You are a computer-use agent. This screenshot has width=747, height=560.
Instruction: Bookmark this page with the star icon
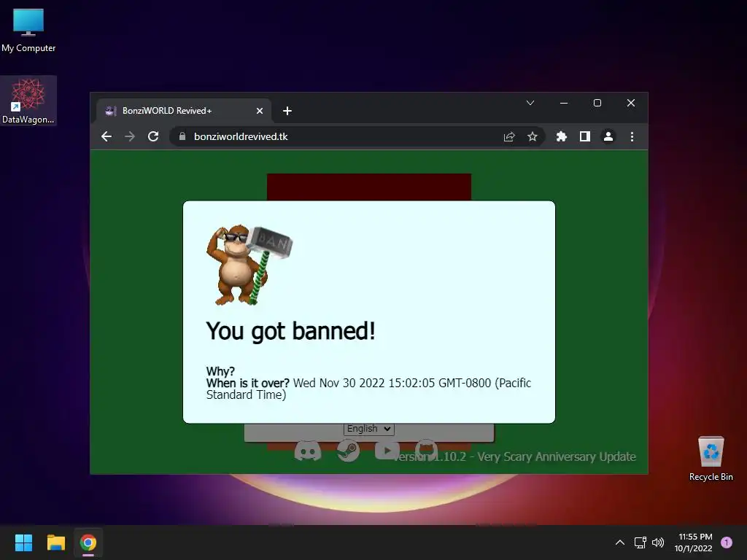pyautogui.click(x=532, y=136)
